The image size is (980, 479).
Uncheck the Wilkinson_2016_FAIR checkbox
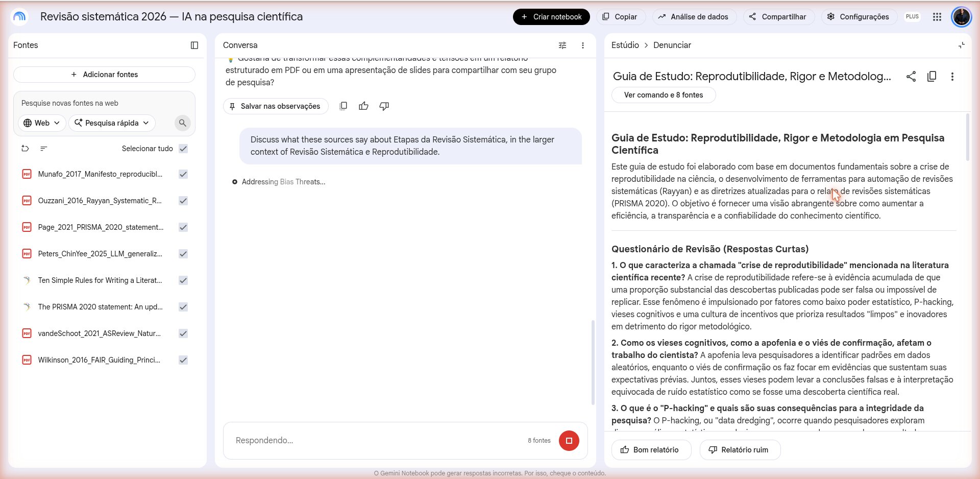click(183, 360)
